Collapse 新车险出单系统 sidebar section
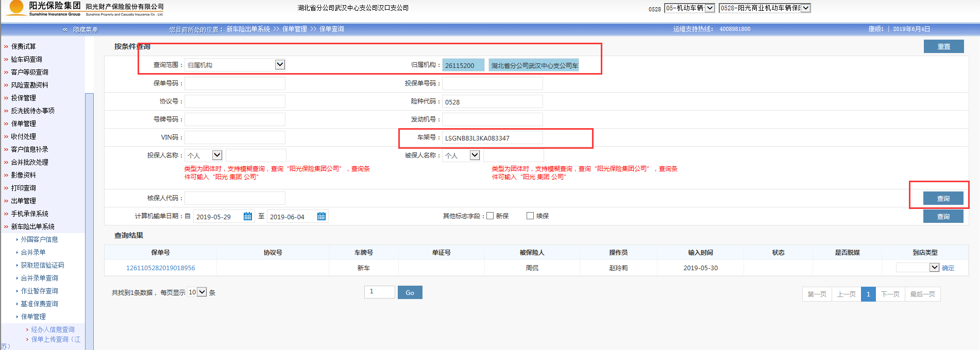The image size is (980, 350). [x=33, y=226]
